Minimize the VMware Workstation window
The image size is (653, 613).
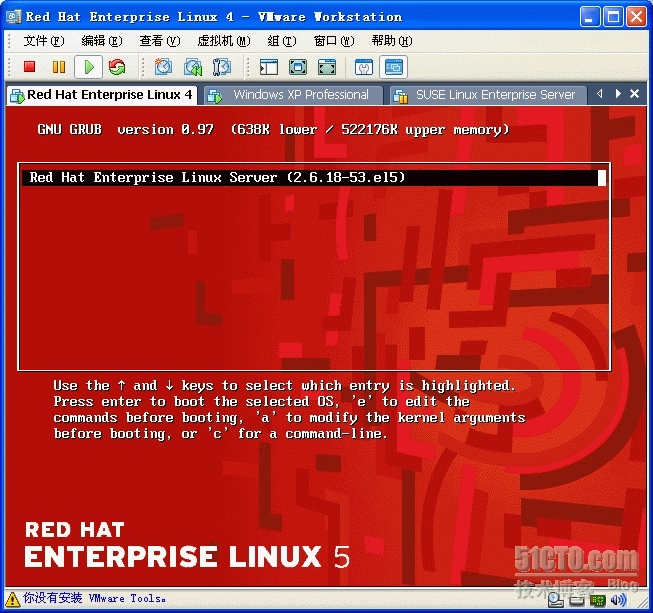(x=590, y=17)
